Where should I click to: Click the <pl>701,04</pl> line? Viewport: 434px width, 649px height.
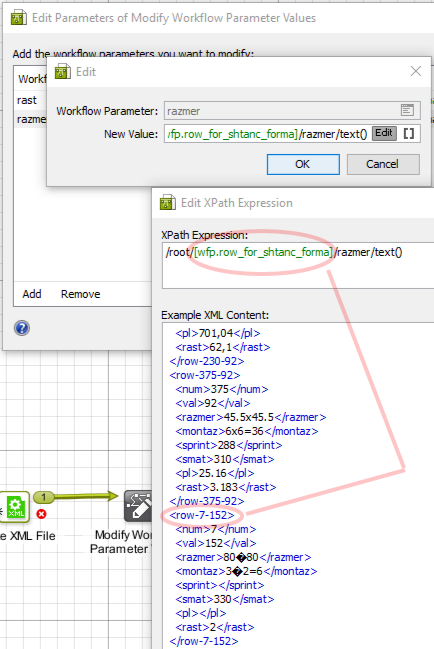click(x=218, y=333)
